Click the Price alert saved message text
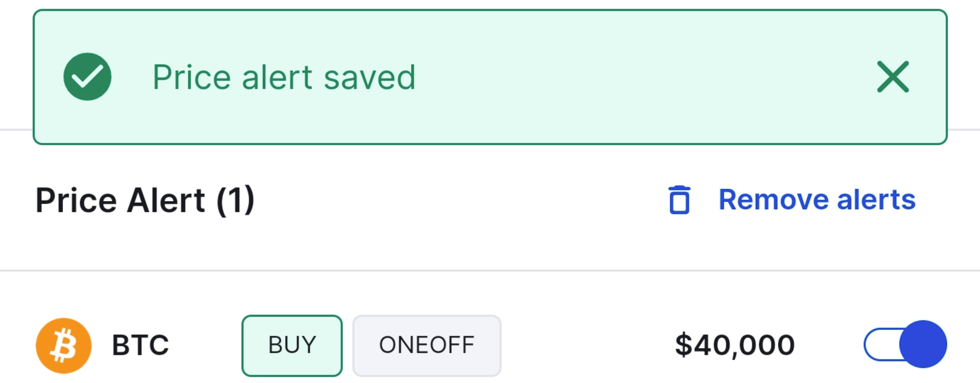980x383 pixels. click(284, 78)
